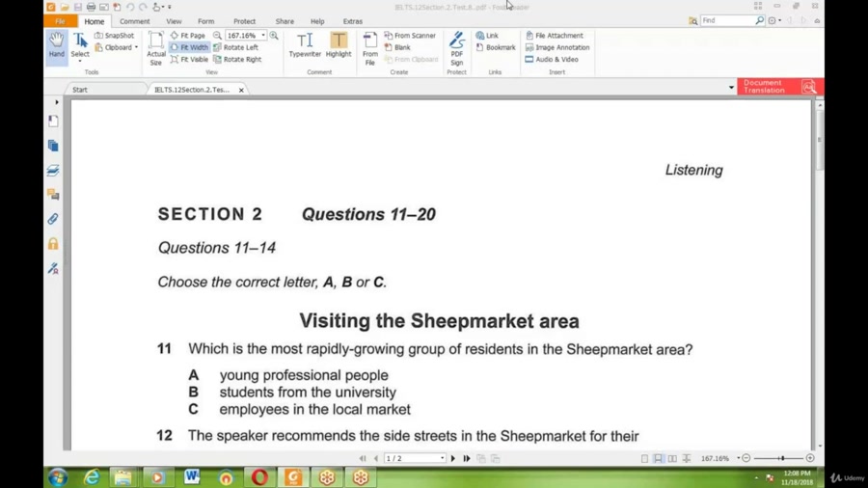Open the security lock panel in sidebar

[x=53, y=244]
